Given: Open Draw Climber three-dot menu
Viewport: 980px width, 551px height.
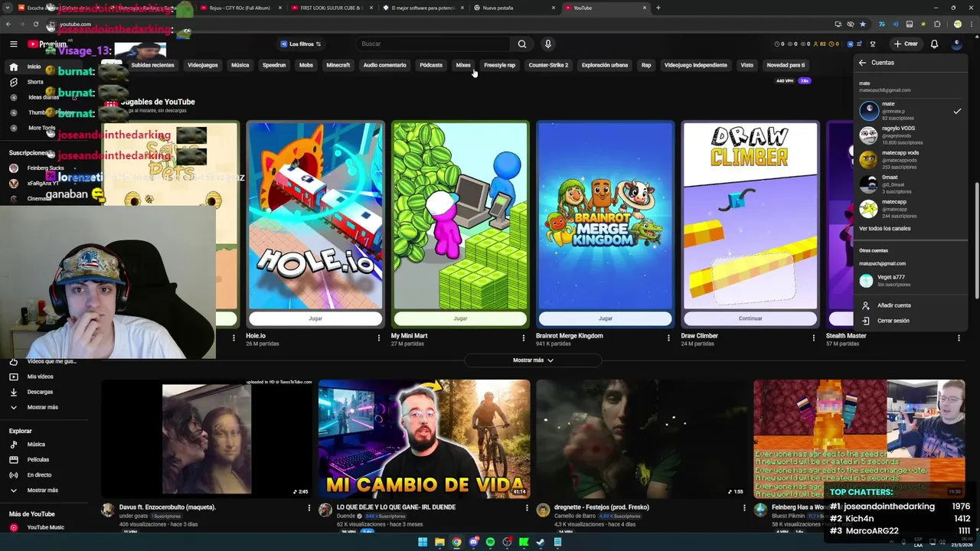Looking at the screenshot, I should click(813, 337).
